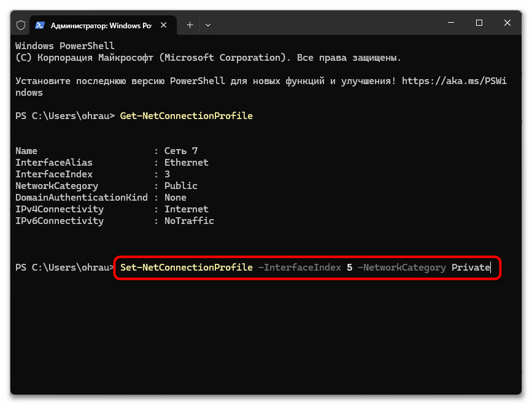Click the -InterfaceIndex parameter text

299,268
